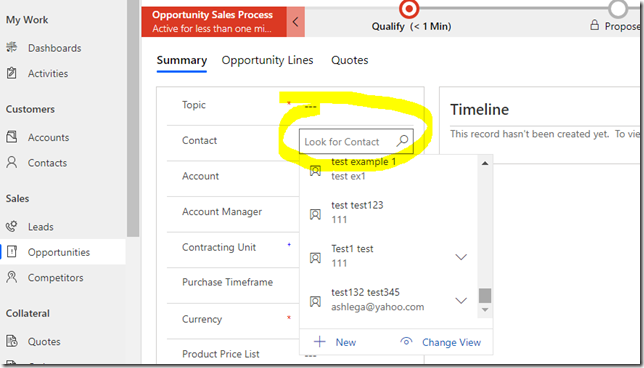
Task: Click the Activities clipboard icon
Action: 12,73
